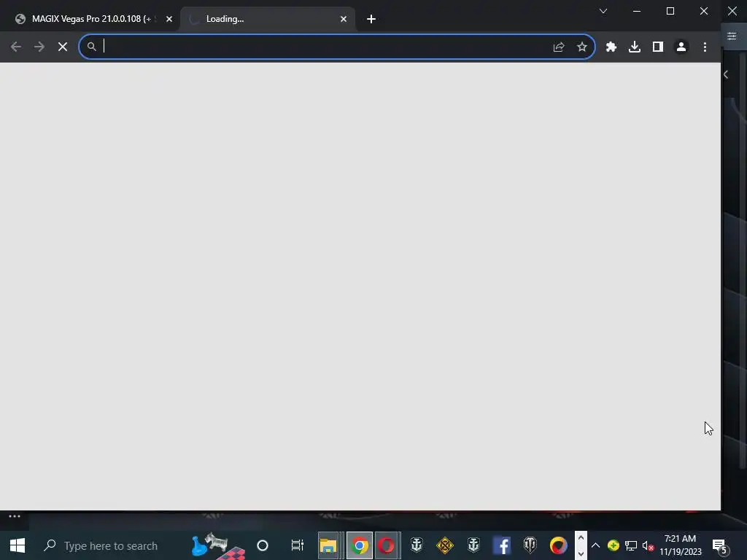Open the Chrome profile menu
Screen dimensions: 747x560
point(681,47)
